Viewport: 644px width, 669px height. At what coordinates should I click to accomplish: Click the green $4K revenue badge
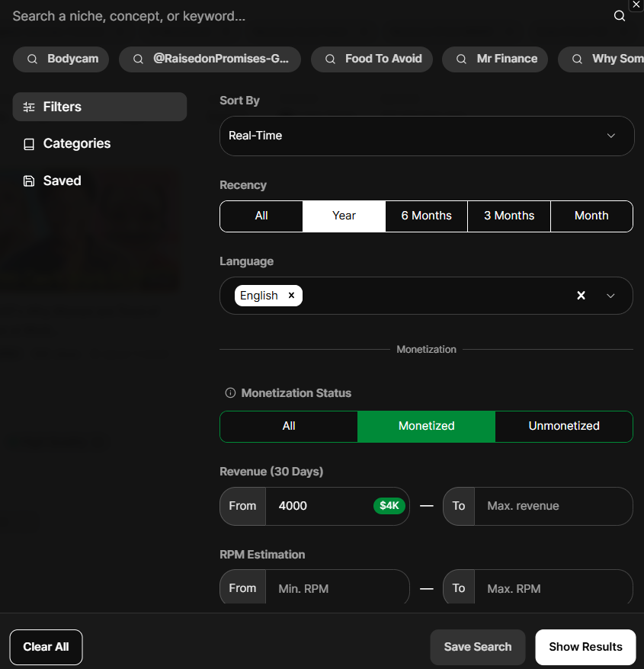(389, 506)
